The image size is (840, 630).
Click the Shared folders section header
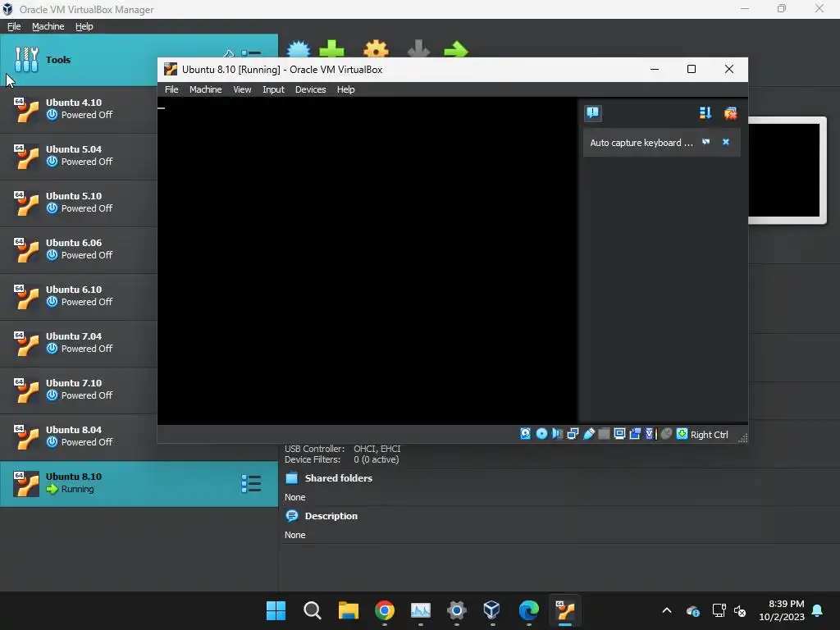coord(338,478)
